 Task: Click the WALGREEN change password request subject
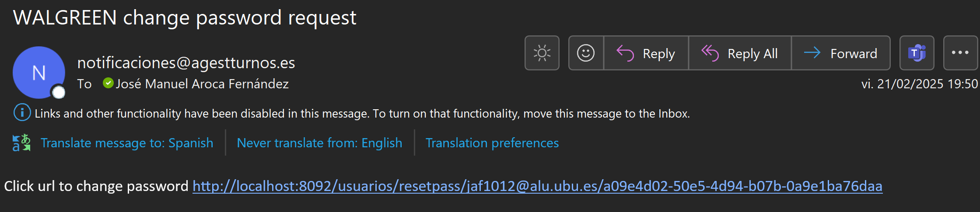[185, 18]
